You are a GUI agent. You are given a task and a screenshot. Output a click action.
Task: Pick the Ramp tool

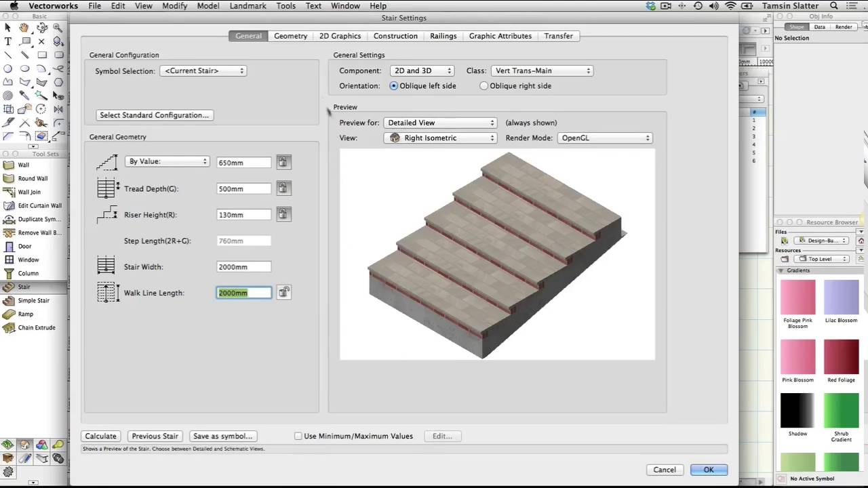(x=34, y=314)
